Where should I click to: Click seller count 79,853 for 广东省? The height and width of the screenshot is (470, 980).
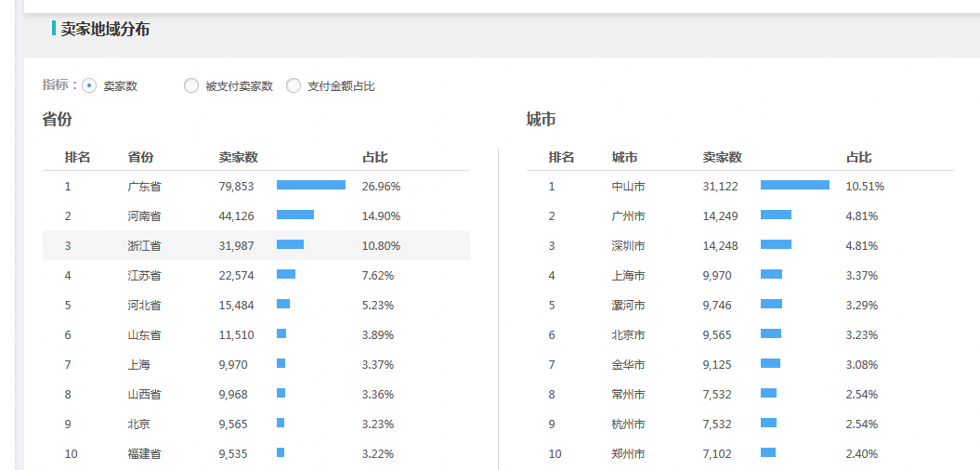(236, 187)
